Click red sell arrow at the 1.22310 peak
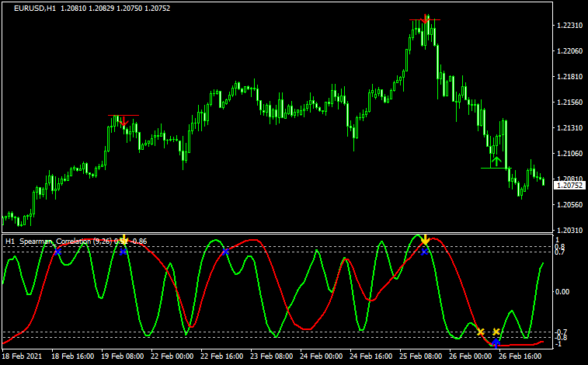 426,19
